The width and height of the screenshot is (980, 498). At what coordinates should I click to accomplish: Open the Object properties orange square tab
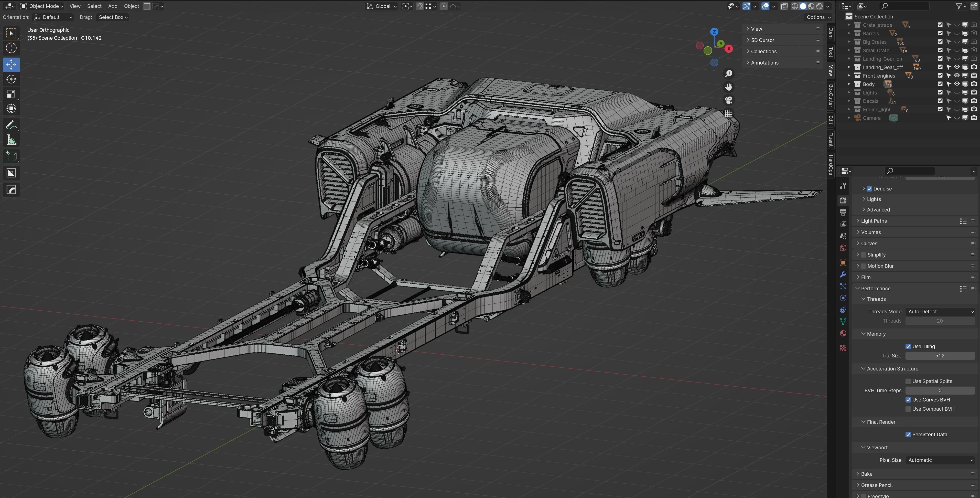(843, 262)
